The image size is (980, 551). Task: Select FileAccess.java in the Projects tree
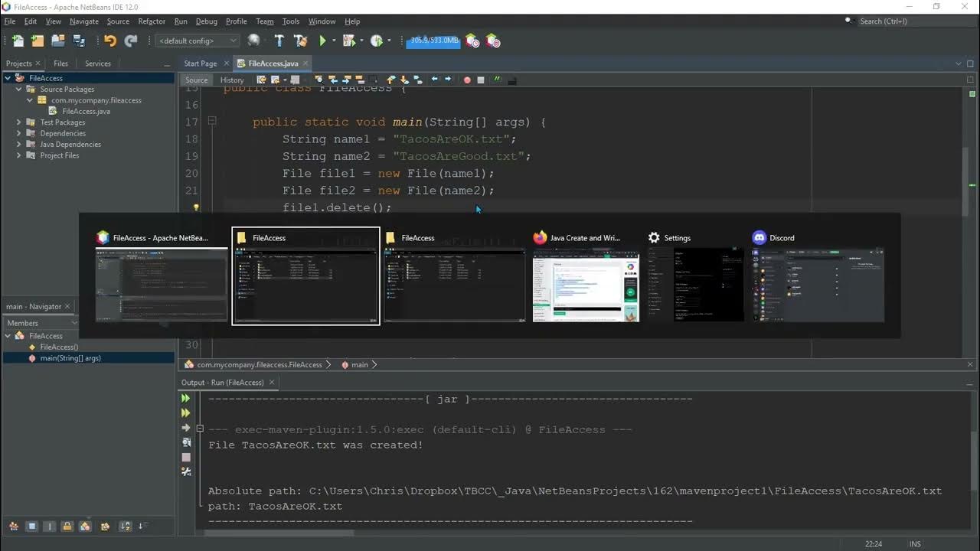click(x=86, y=111)
